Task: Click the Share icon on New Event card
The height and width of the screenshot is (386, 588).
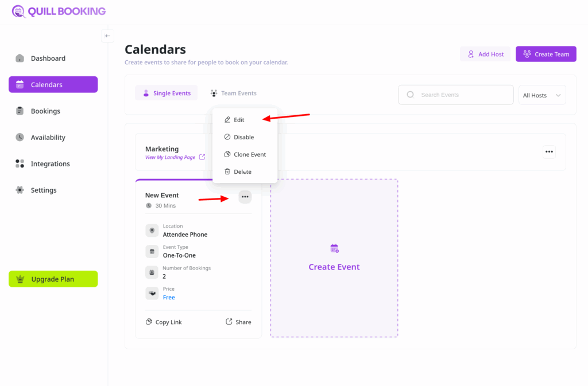Action: 229,322
